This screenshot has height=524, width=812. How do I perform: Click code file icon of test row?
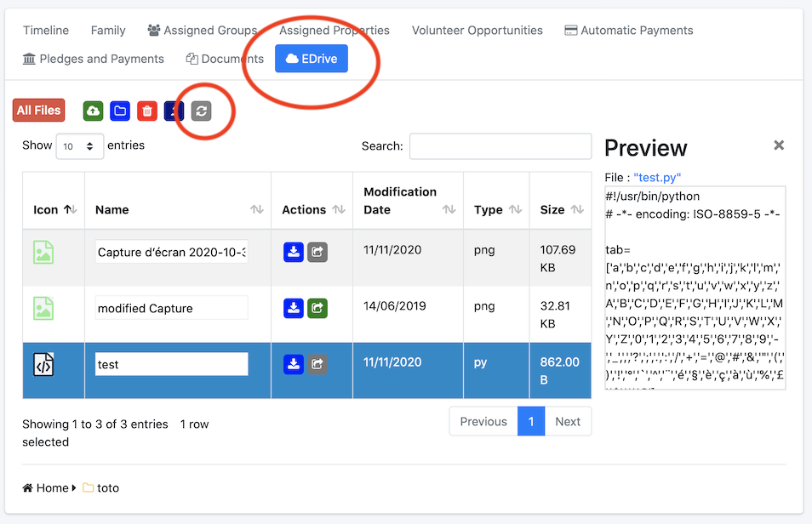(x=43, y=365)
